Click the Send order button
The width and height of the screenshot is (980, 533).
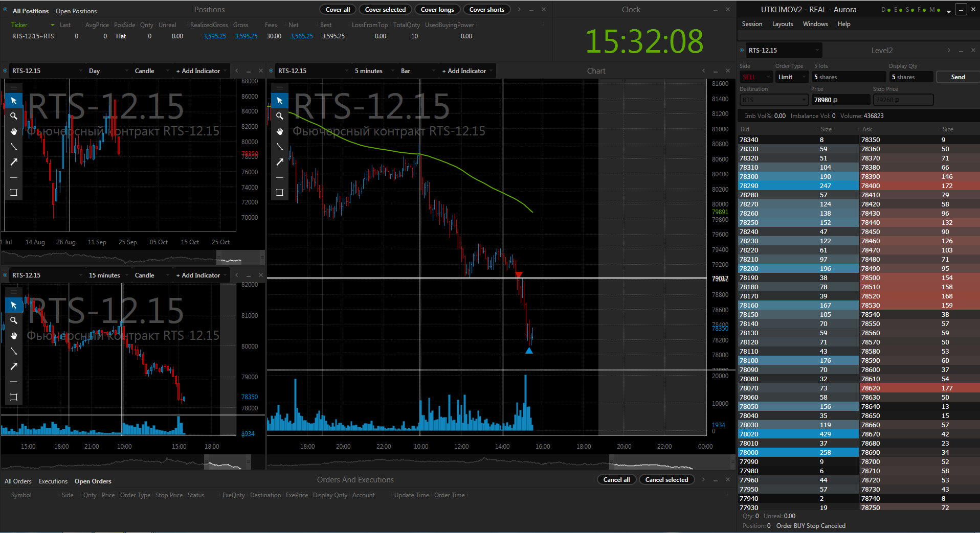click(958, 77)
